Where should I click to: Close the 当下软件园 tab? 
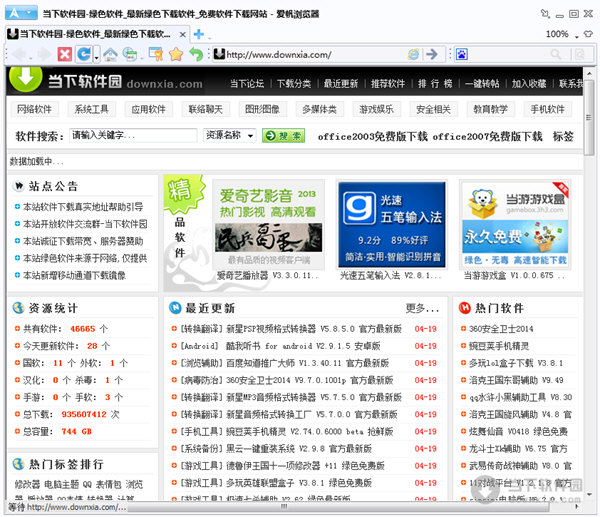point(183,34)
